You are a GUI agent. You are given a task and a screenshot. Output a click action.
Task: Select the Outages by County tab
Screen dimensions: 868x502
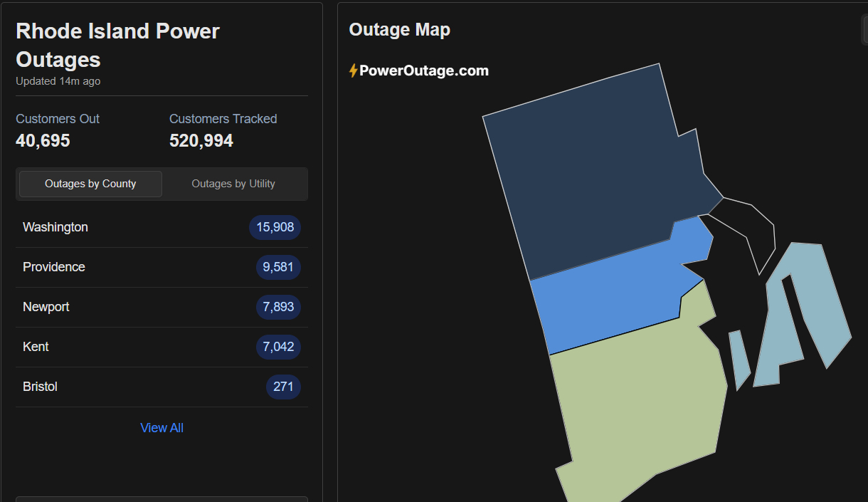point(90,184)
